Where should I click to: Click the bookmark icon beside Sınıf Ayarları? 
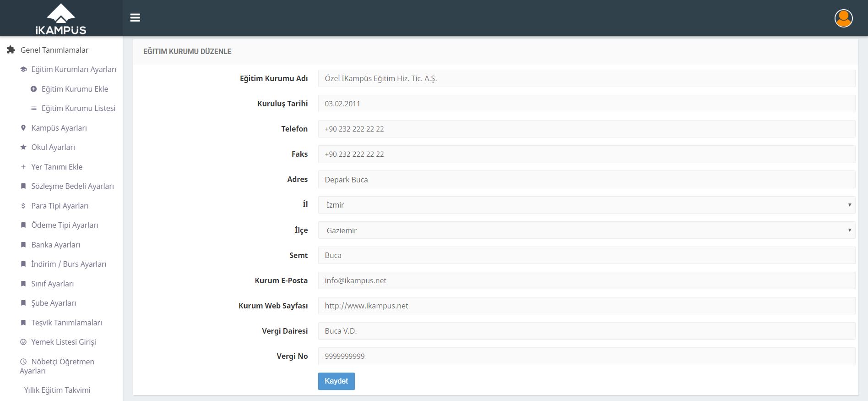23,284
